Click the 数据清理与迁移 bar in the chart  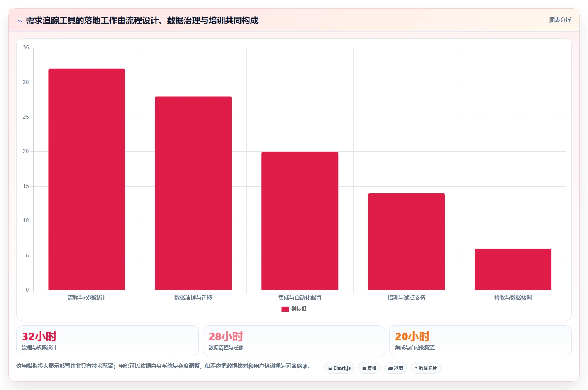(193, 193)
